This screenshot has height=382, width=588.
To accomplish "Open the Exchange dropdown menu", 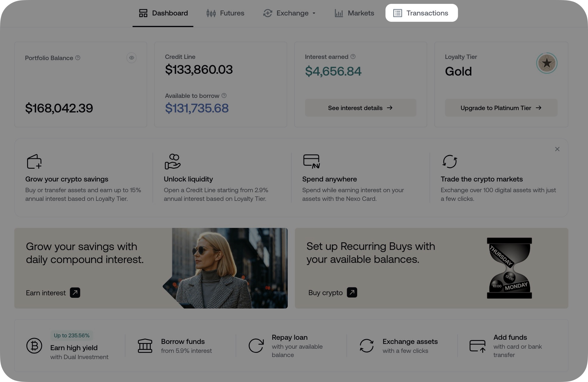I will click(314, 13).
